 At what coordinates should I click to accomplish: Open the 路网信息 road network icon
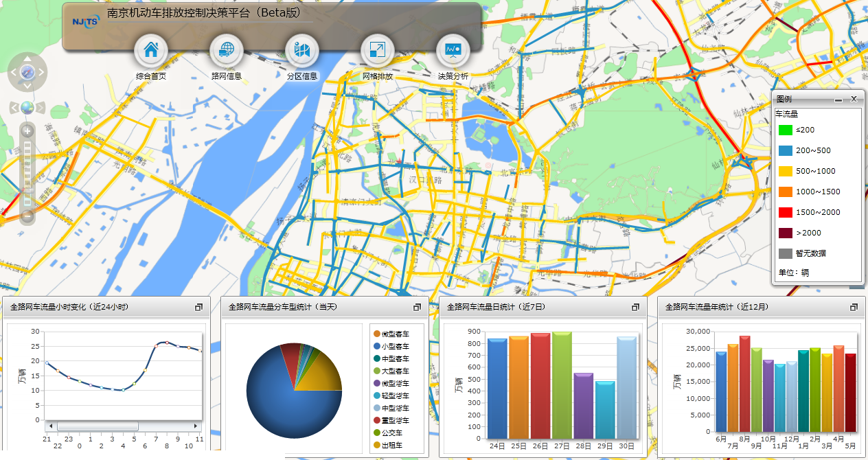[x=227, y=50]
